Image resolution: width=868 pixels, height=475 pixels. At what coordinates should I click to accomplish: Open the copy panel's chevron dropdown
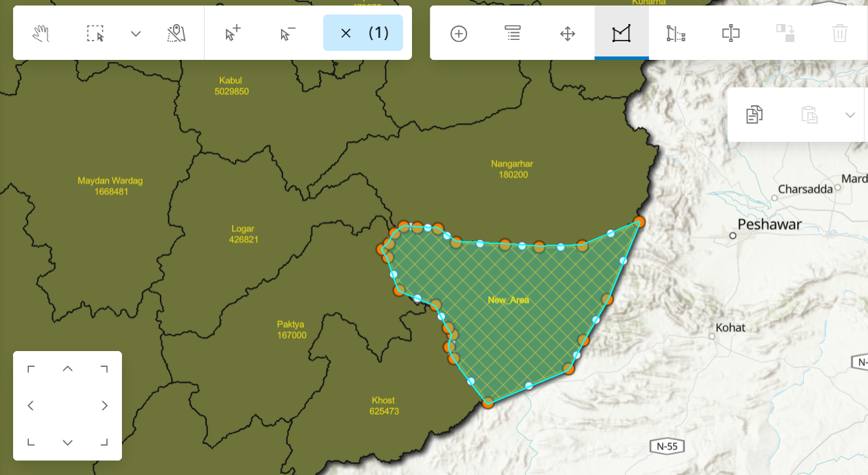[851, 114]
